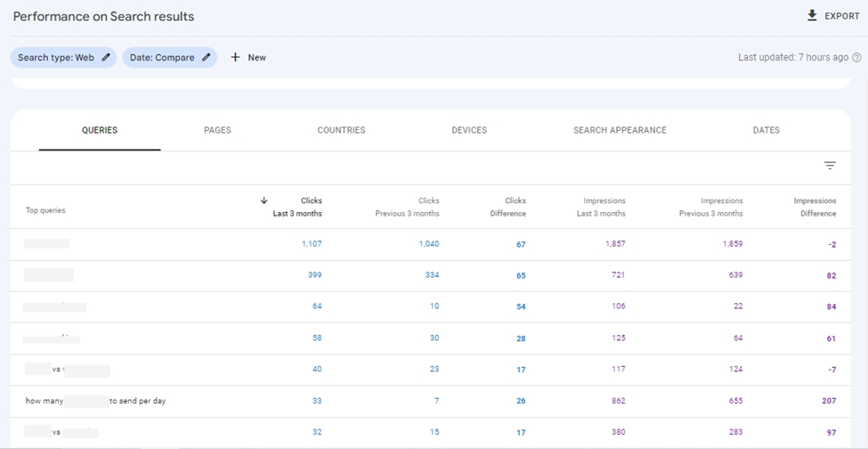Image resolution: width=868 pixels, height=449 pixels.
Task: Sort by Clicks Difference column header
Action: [x=508, y=207]
